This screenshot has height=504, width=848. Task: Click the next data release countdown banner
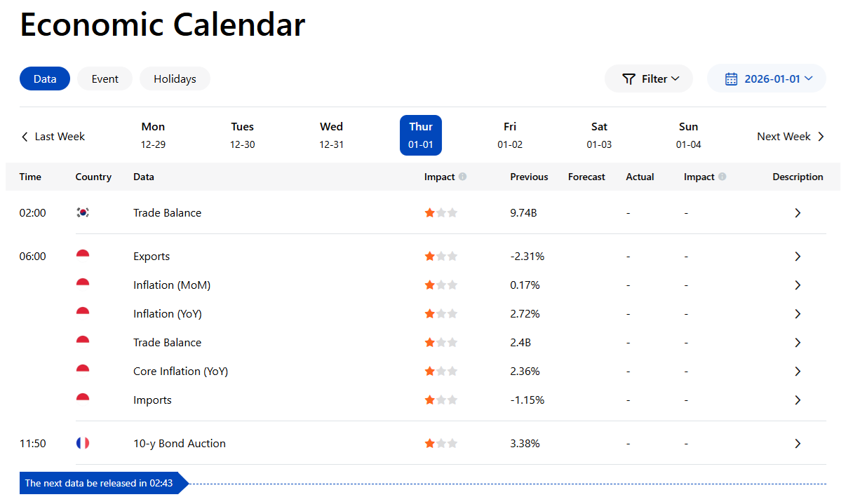[104, 483]
